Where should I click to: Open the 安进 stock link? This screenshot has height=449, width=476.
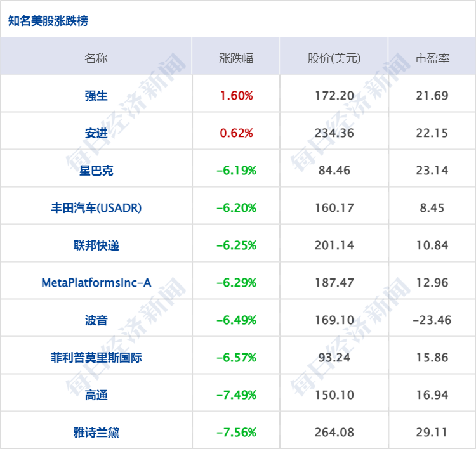click(x=96, y=133)
